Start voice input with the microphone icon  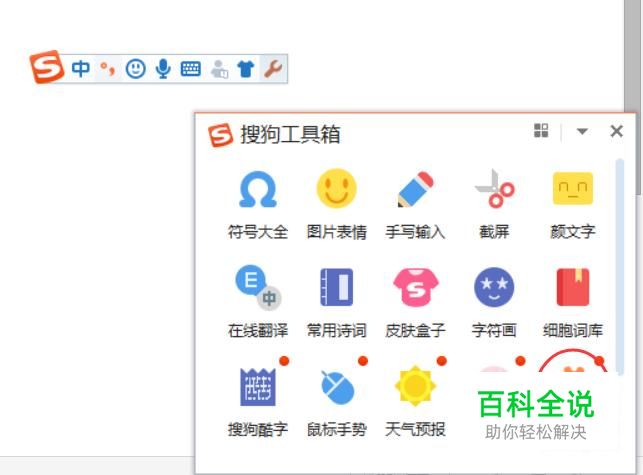click(x=163, y=69)
